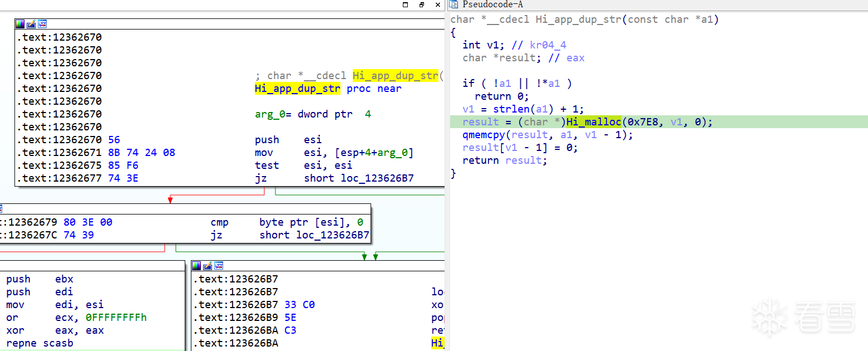Select the 'test esi, esi' instruction
This screenshot has width=868, height=351.
point(304,165)
